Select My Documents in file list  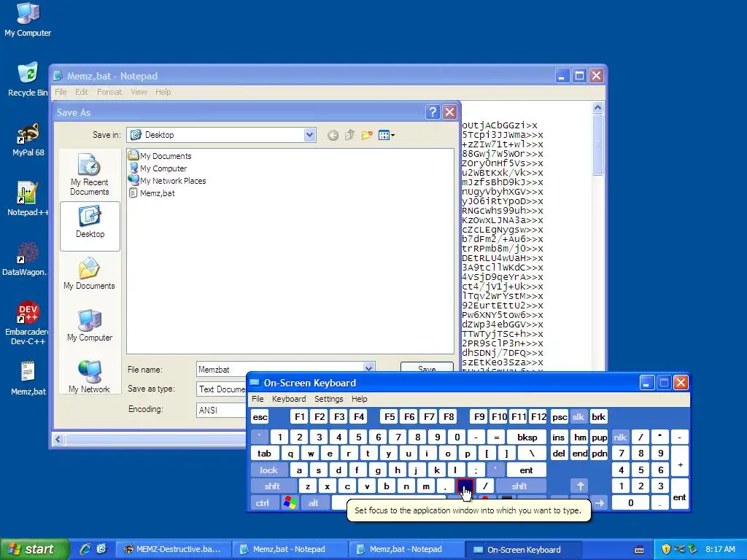[x=160, y=156]
